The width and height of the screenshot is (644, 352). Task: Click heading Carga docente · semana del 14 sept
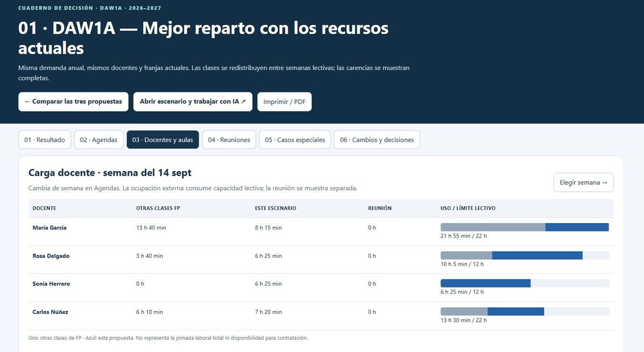(109, 173)
